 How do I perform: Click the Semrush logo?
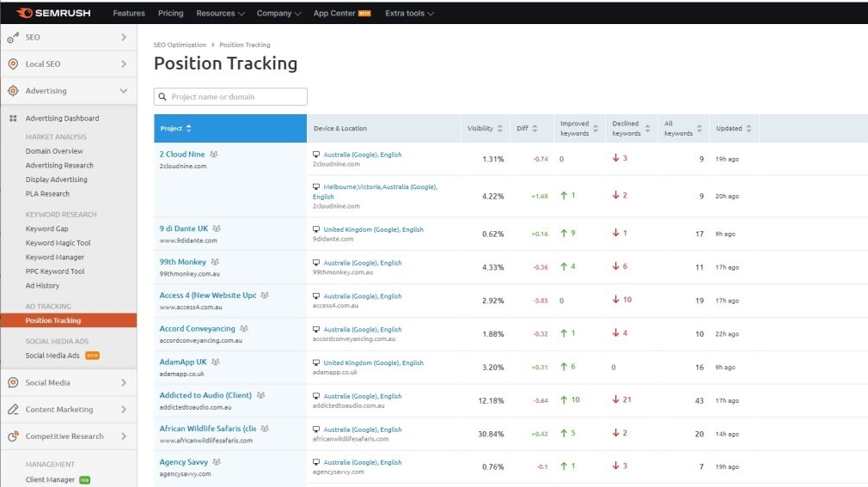[53, 13]
